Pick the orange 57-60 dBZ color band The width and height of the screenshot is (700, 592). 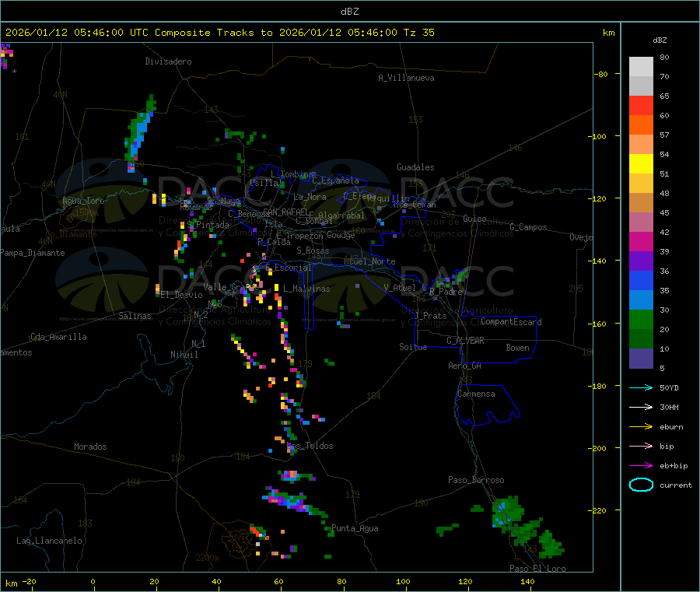(641, 125)
